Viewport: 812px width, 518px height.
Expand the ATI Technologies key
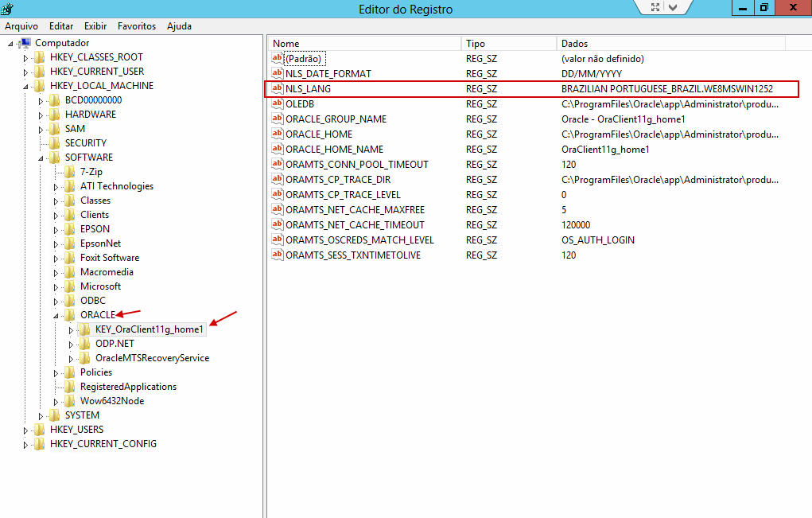click(x=56, y=186)
